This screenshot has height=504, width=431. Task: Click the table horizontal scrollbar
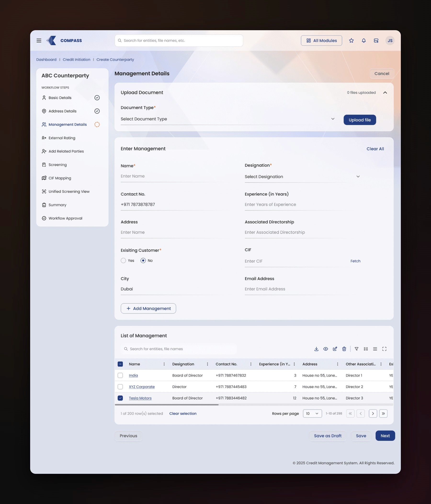click(167, 405)
